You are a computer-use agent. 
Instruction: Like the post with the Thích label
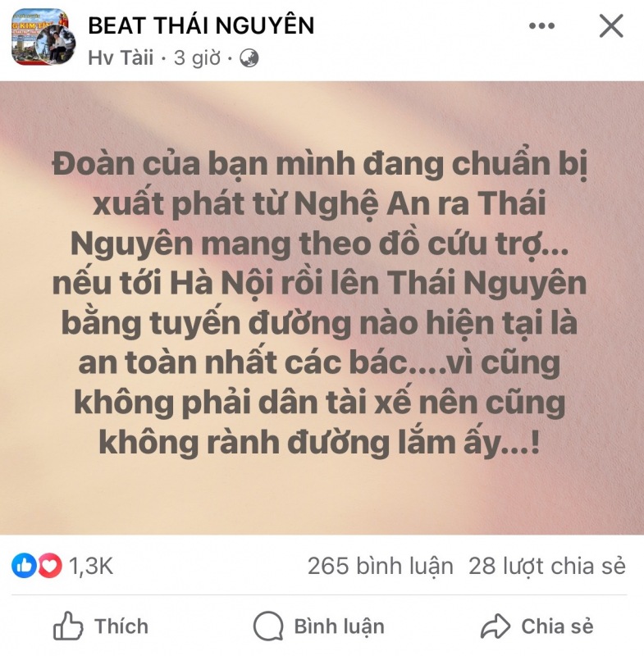pos(121,626)
